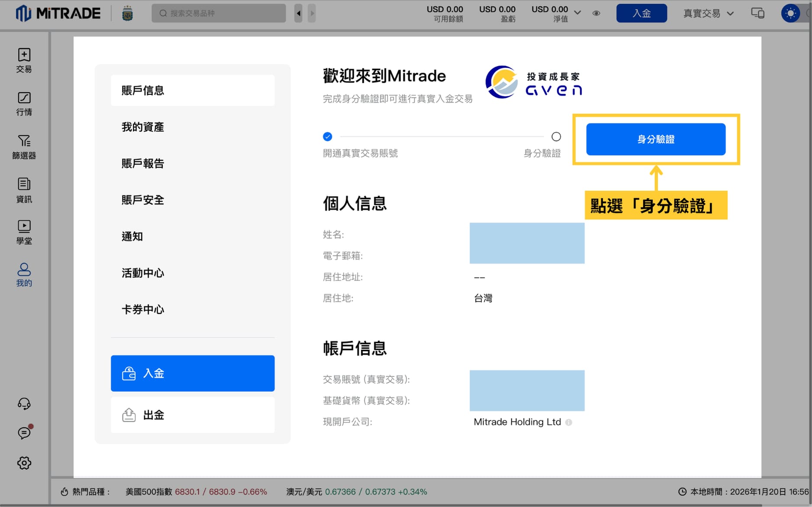Click the Argentina team badge next to logo
812x507 pixels.
(x=127, y=13)
